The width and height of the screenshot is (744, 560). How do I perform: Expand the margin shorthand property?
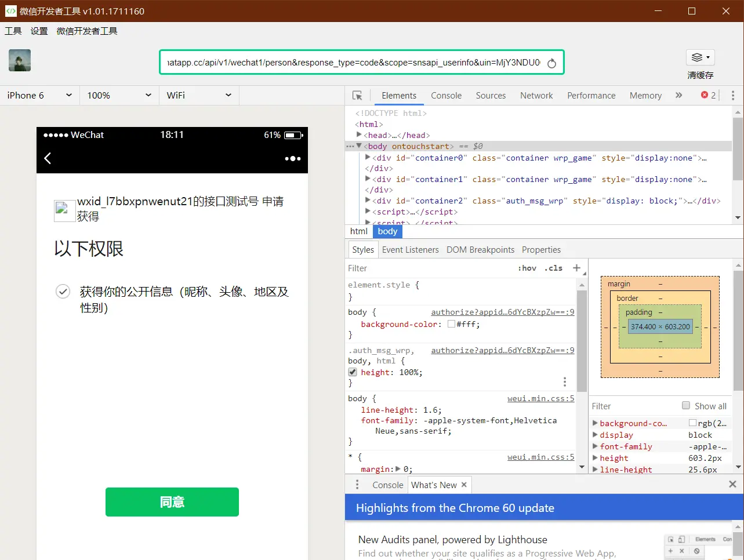pyautogui.click(x=397, y=469)
